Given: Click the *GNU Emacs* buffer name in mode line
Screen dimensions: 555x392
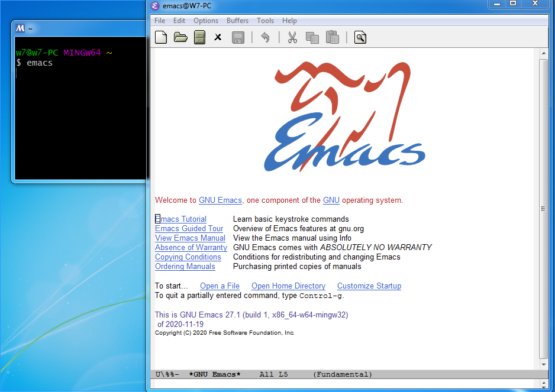Looking at the screenshot, I should [215, 374].
